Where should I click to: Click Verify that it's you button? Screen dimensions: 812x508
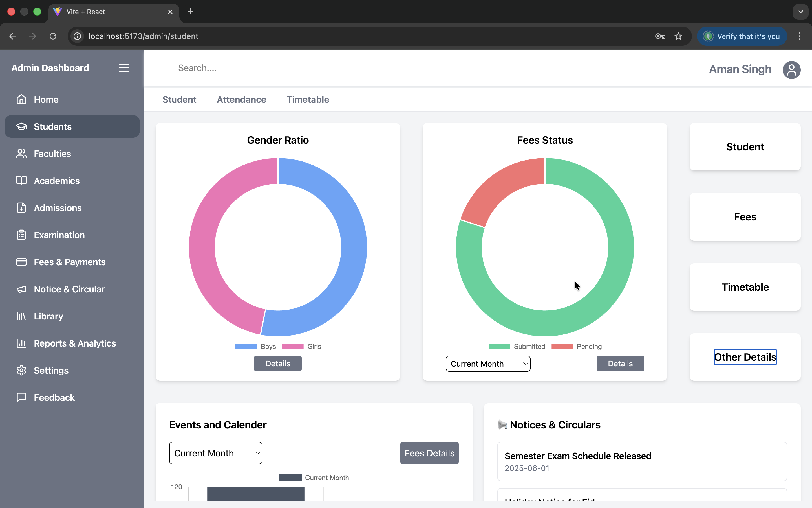(x=742, y=36)
